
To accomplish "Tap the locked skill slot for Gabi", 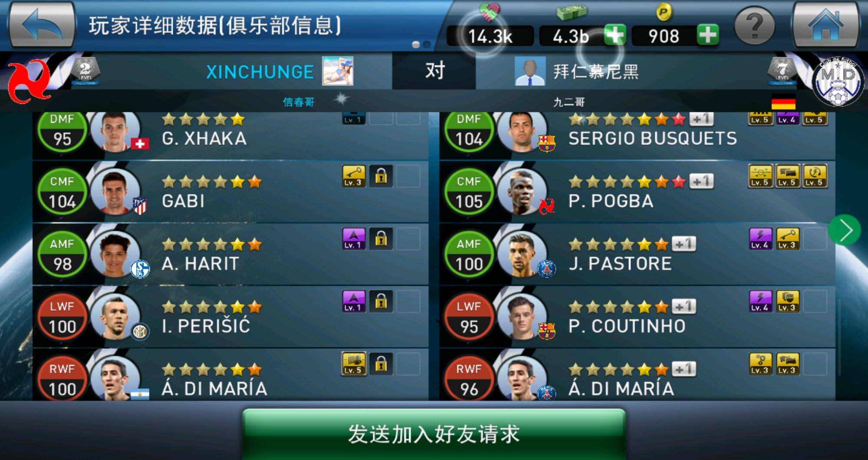I will click(x=381, y=176).
